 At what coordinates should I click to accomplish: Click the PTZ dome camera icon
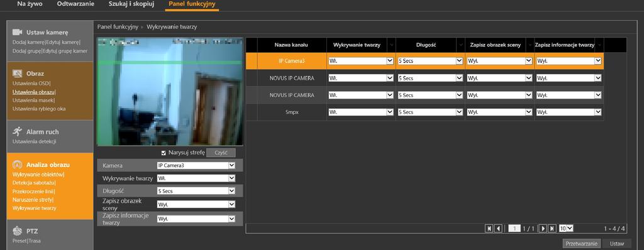tap(17, 231)
